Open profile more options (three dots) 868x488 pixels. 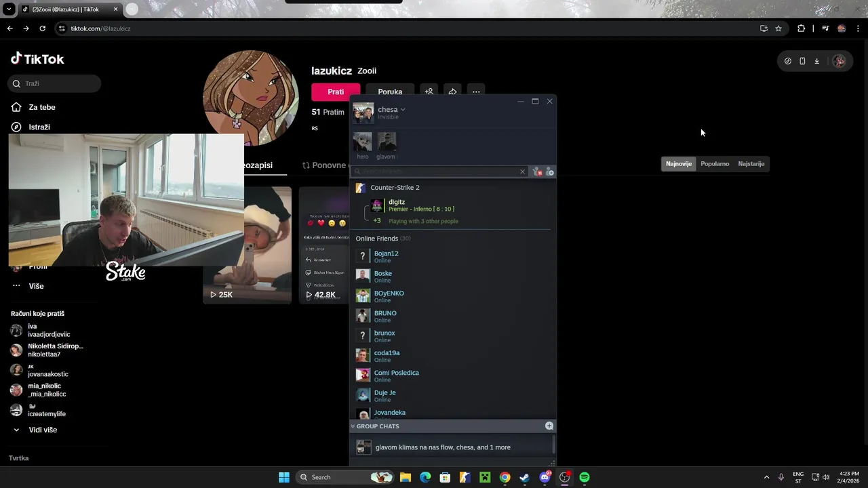pos(476,91)
